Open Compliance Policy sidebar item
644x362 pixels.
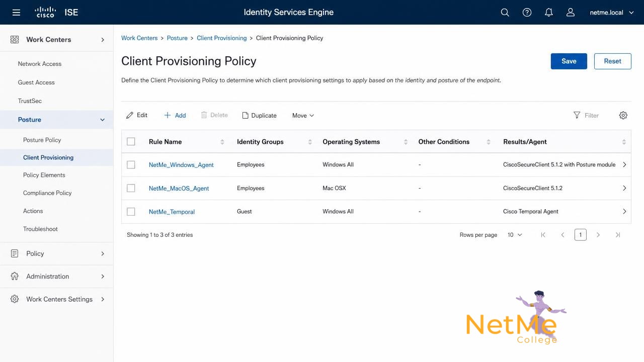pos(47,193)
